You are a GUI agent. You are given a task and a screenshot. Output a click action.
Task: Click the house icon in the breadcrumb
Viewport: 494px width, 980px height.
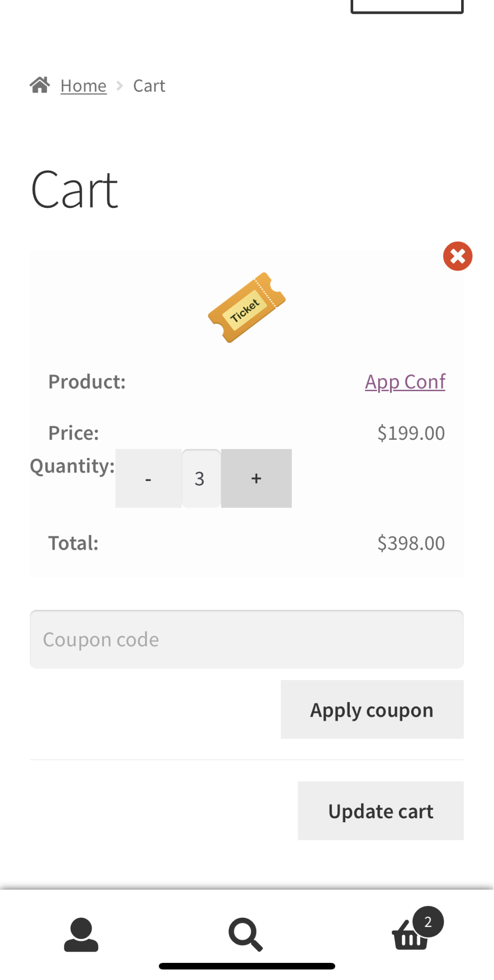pyautogui.click(x=40, y=85)
